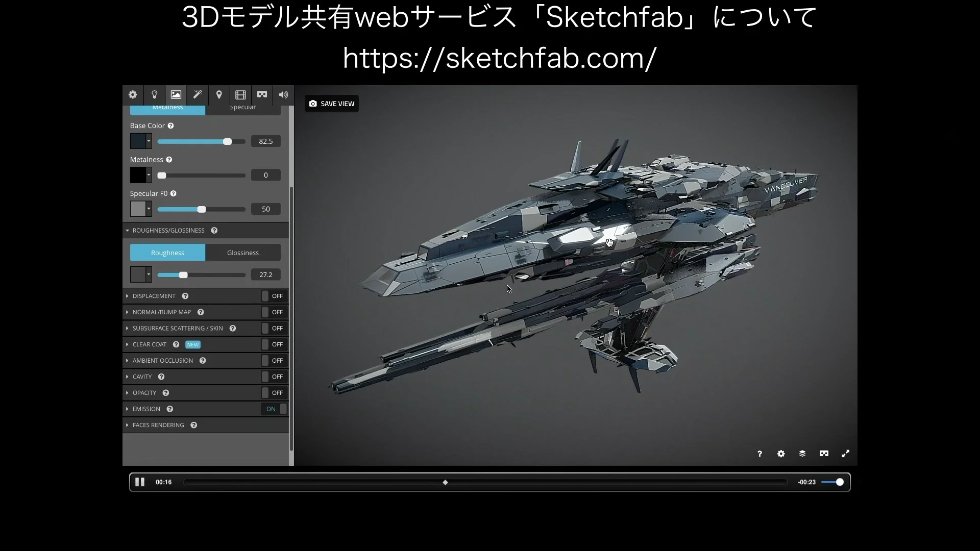The image size is (980, 551).
Task: Open the Post-processing magic wand tab
Action: (198, 95)
